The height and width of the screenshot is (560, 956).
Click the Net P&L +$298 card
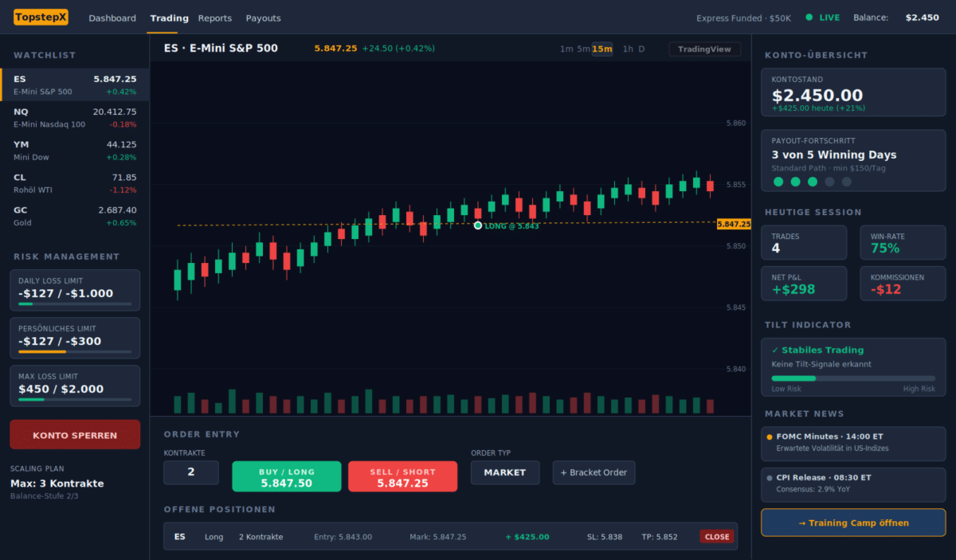804,284
